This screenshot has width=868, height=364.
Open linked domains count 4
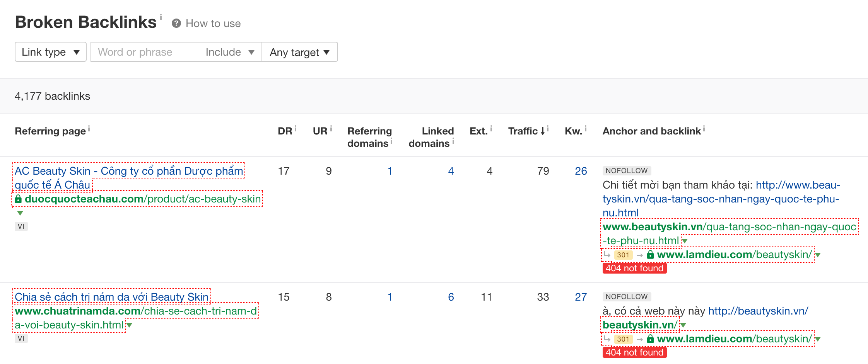coord(451,171)
